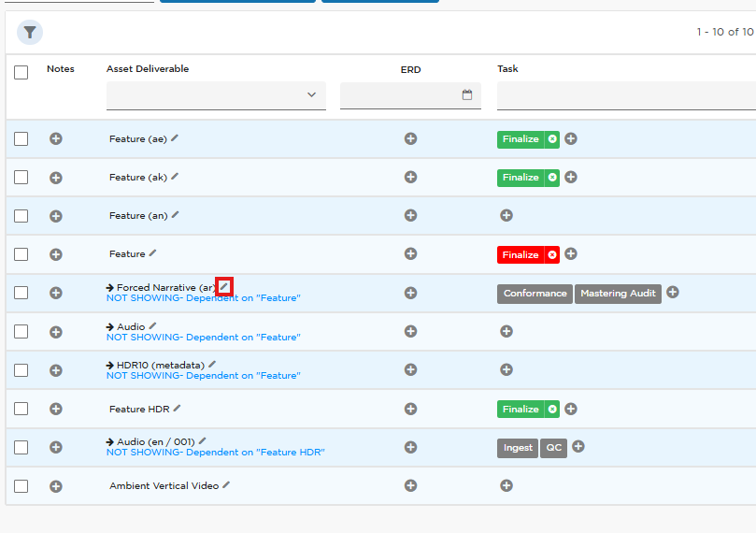Add note for Feature (ak)
This screenshot has width=756, height=533.
(56, 178)
